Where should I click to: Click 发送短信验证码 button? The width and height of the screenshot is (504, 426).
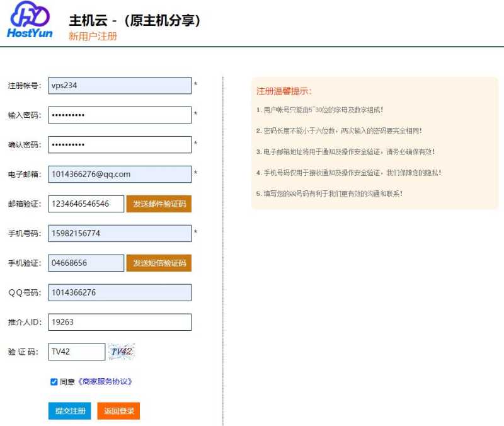(x=159, y=263)
